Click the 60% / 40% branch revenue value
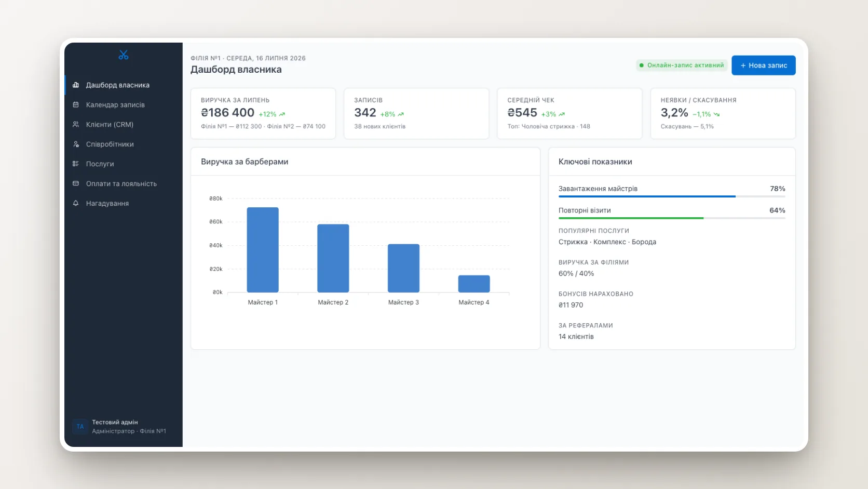 [x=576, y=273]
